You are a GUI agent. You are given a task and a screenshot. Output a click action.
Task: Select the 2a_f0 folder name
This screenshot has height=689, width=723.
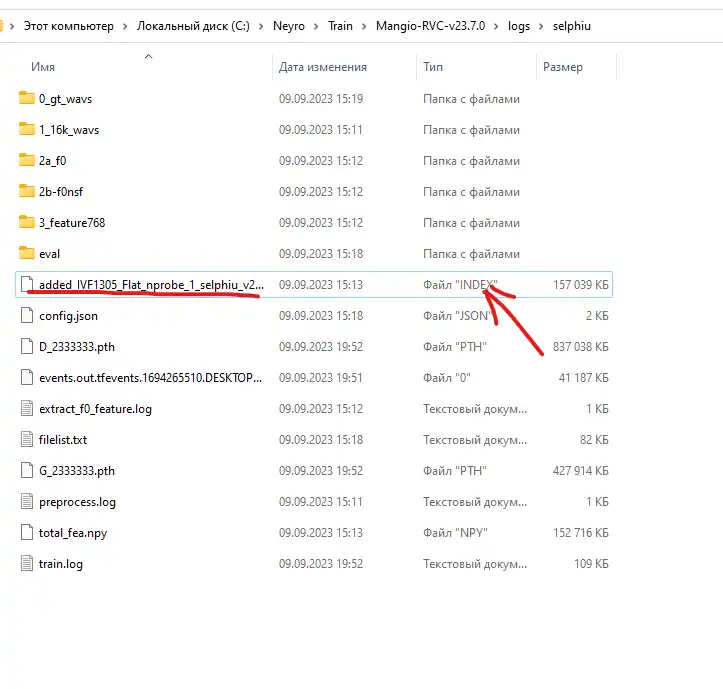pyautogui.click(x=53, y=161)
